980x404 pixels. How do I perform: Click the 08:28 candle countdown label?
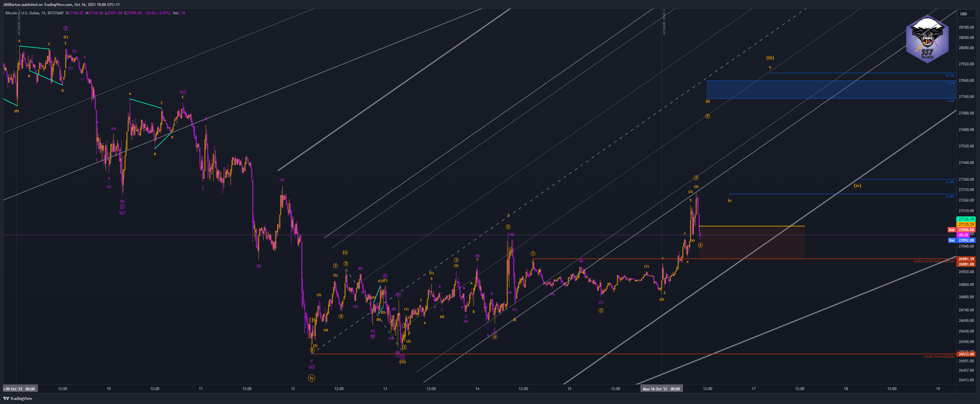tap(964, 235)
